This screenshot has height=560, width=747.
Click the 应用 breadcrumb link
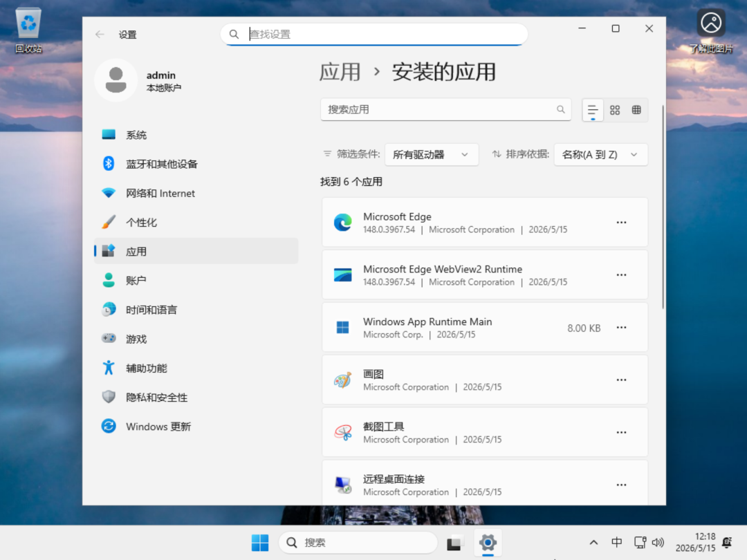[340, 73]
